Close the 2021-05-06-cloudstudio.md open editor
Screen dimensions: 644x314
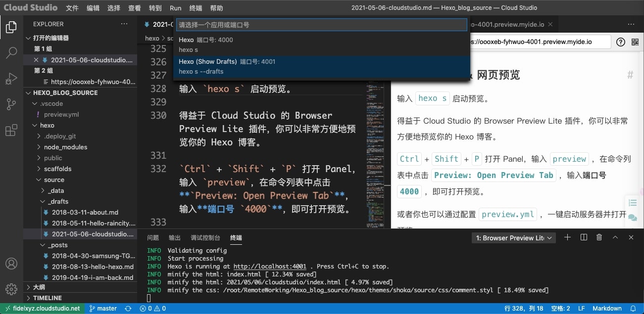click(36, 60)
